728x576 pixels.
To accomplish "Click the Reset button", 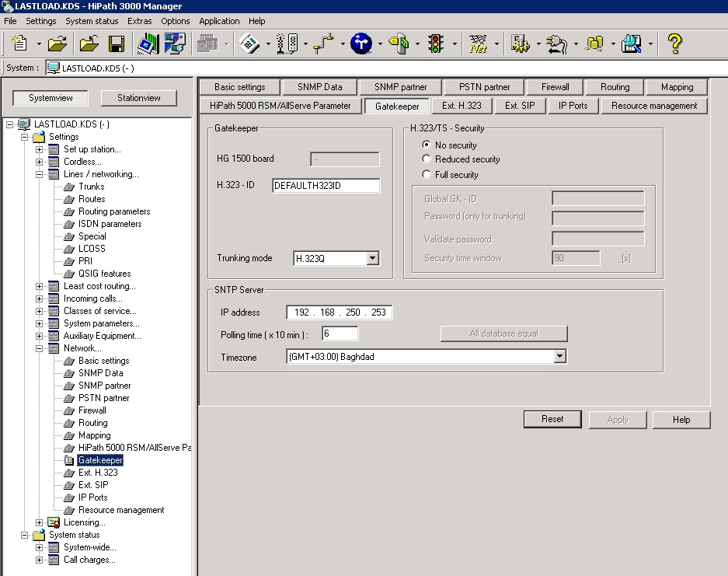I will pos(552,419).
